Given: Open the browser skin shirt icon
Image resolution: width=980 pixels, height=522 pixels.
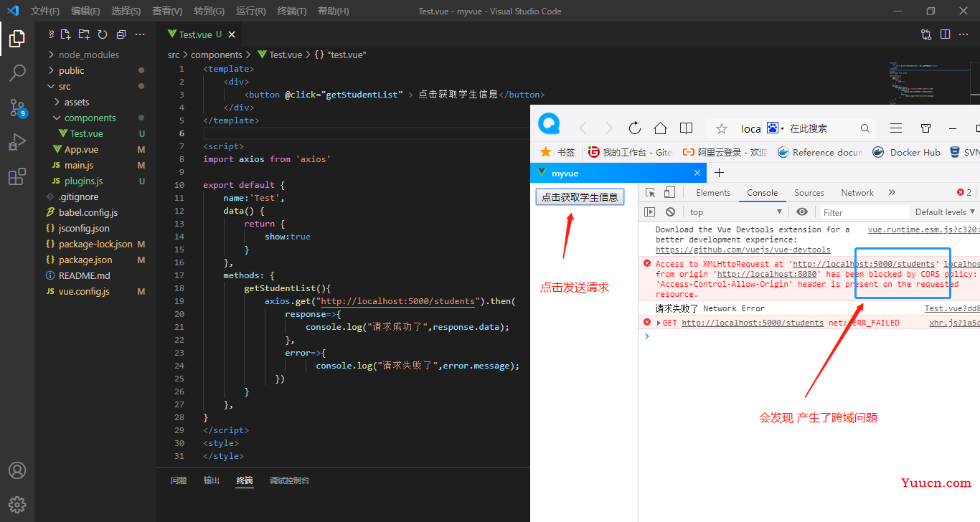Looking at the screenshot, I should click(926, 128).
